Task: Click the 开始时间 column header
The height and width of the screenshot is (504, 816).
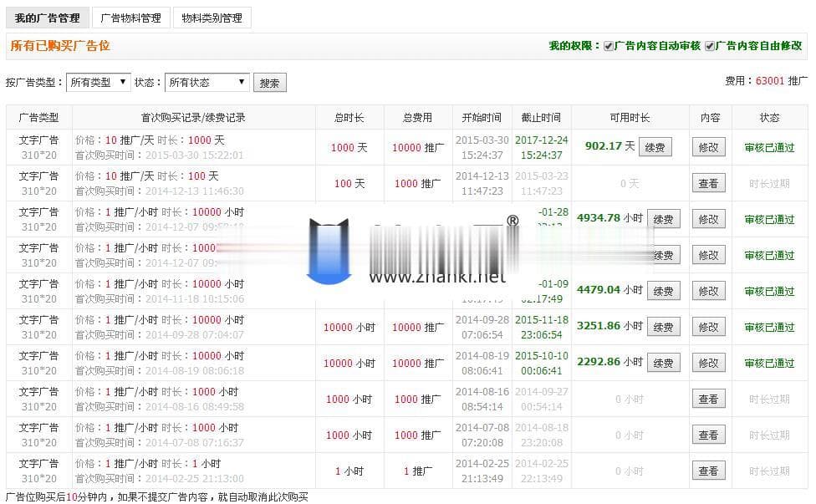Action: (482, 118)
